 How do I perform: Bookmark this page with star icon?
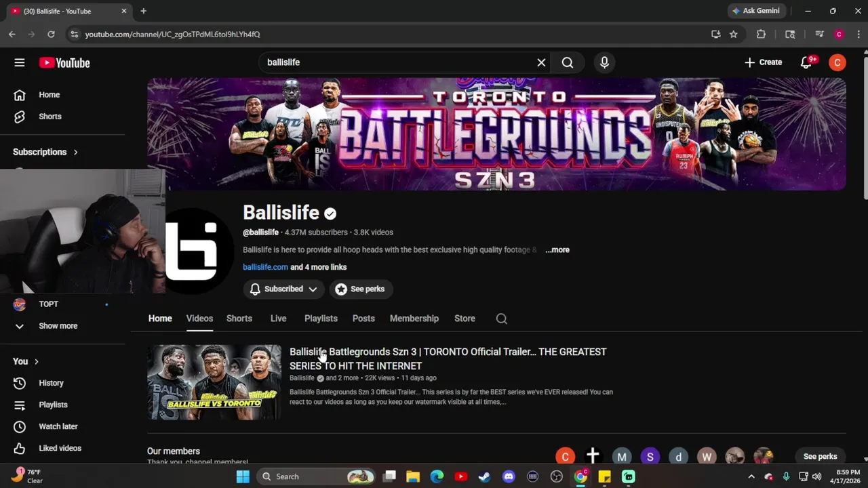[734, 34]
